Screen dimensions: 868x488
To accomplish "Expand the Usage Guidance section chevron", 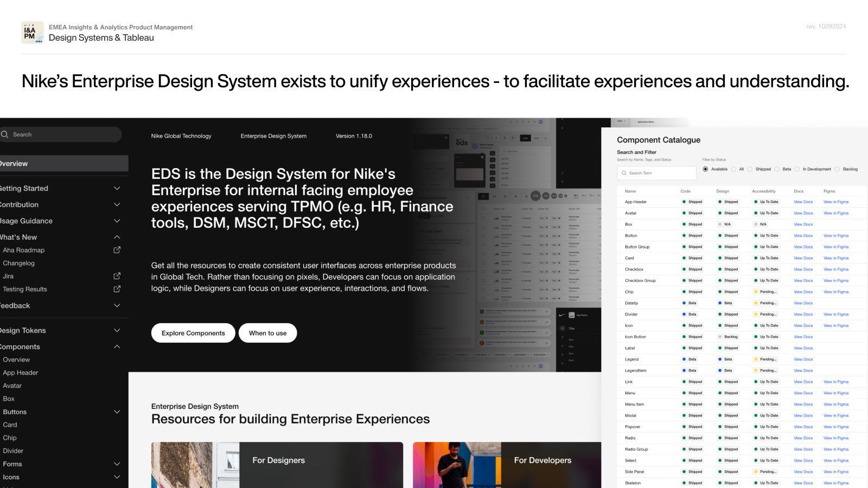I will 117,221.
